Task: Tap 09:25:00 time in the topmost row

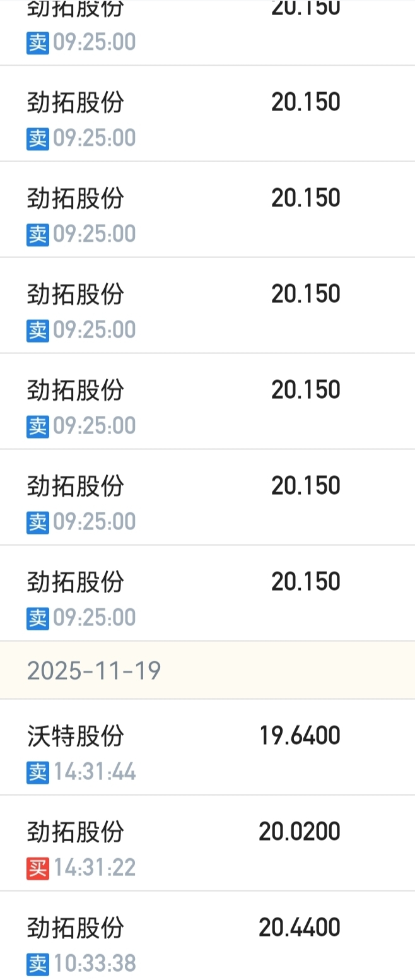Action: tap(95, 42)
